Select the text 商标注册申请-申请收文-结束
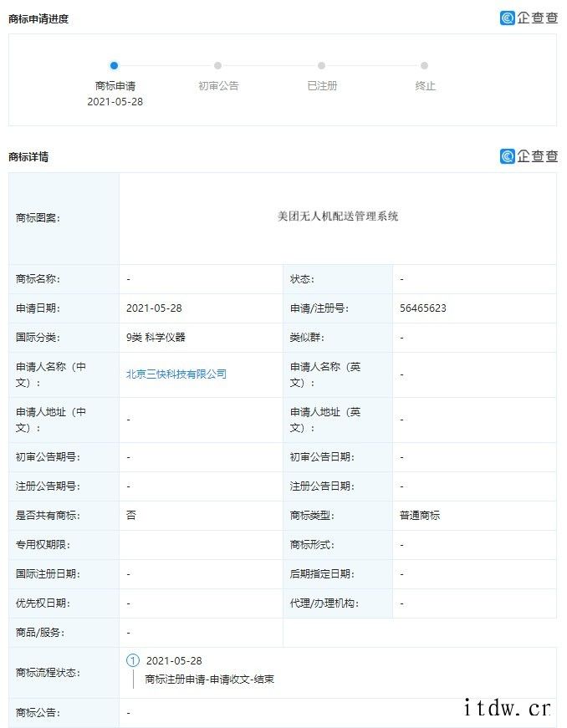Screen dimensions: 567x728 209,680
